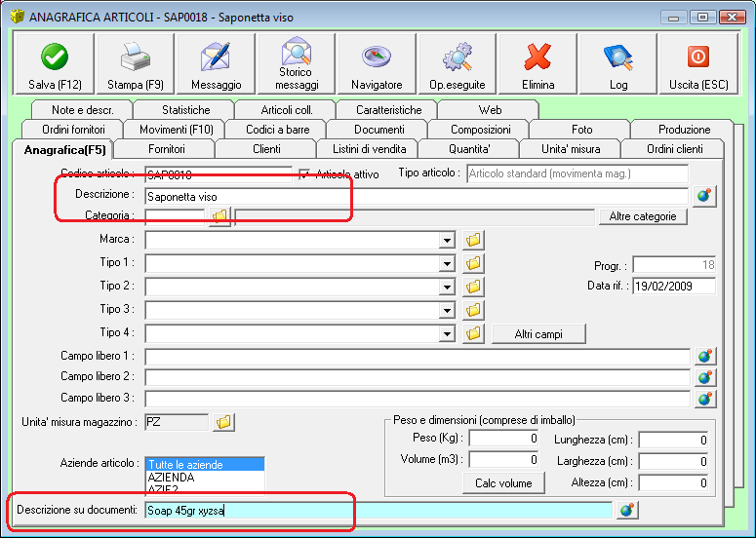Click the Salva (F12) green checkmark button
Viewport: 756px width, 538px height.
click(x=55, y=63)
